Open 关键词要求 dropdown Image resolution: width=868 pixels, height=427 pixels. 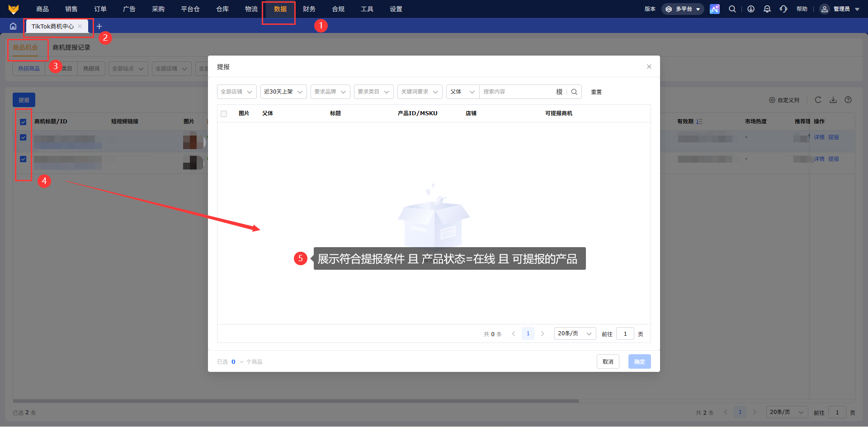click(420, 92)
